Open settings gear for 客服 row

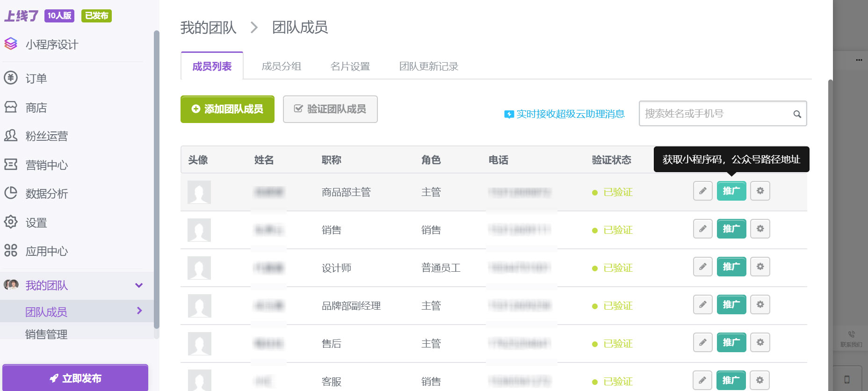[x=760, y=380]
